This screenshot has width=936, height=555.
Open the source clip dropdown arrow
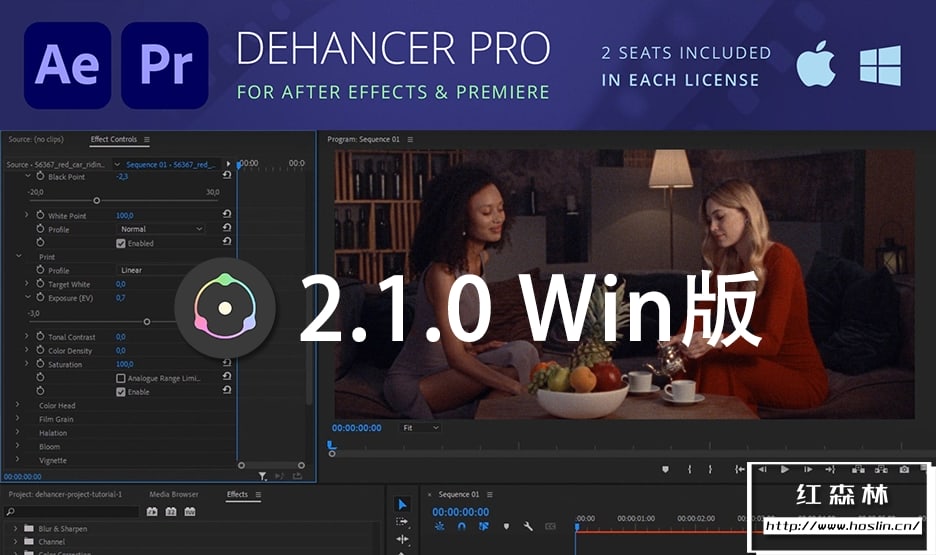[117, 164]
